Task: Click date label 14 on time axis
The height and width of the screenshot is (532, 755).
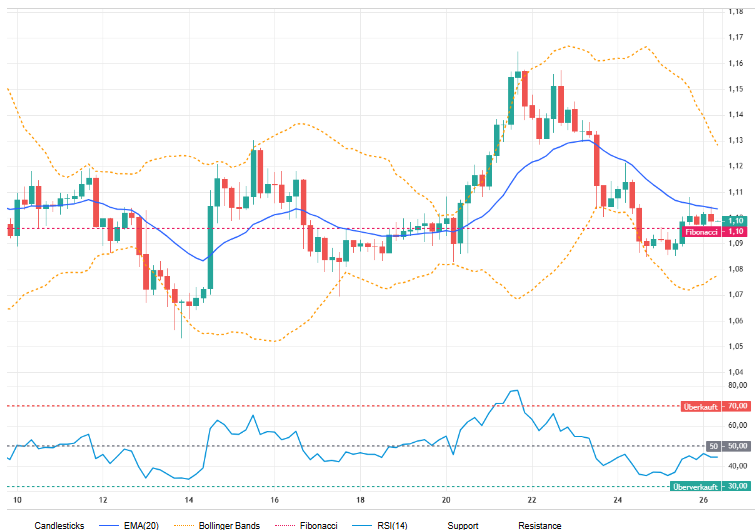Action: (189, 500)
